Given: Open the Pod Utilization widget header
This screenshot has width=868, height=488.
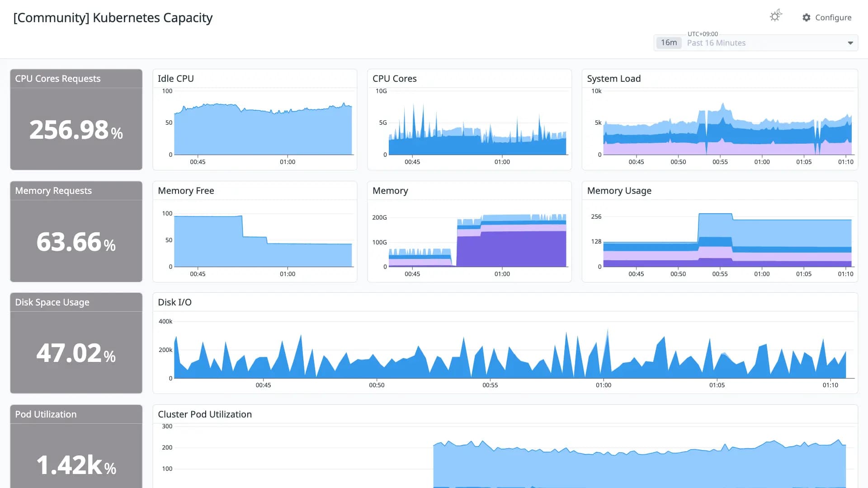Looking at the screenshot, I should tap(76, 414).
